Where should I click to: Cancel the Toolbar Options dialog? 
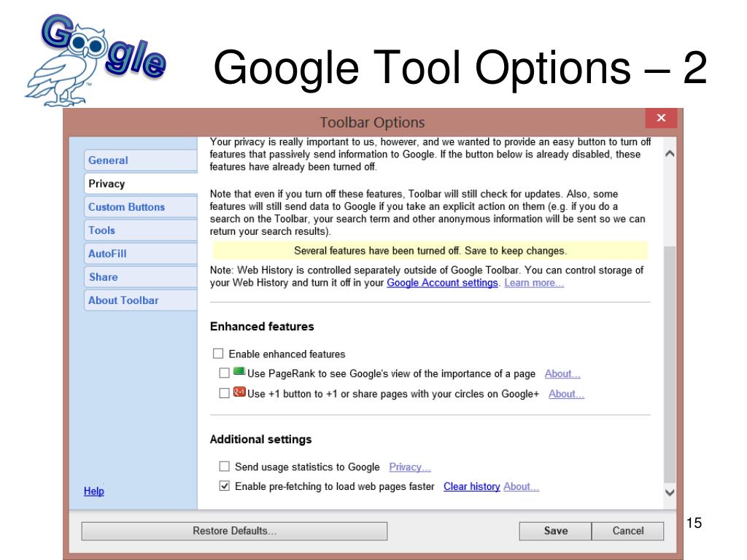(628, 531)
